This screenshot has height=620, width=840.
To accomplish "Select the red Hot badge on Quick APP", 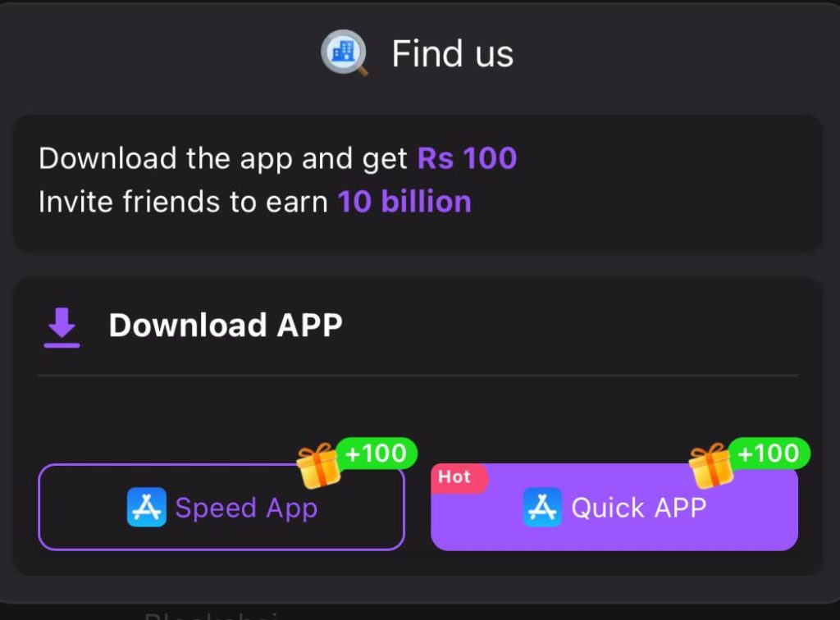I will tap(459, 477).
